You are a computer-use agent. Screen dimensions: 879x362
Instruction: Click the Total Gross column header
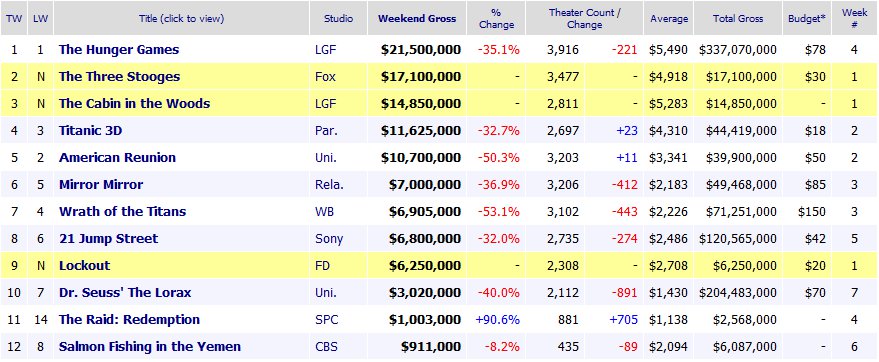point(738,18)
